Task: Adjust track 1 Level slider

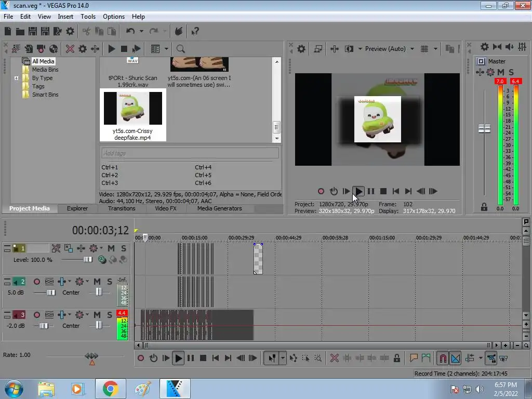Action: click(x=88, y=259)
